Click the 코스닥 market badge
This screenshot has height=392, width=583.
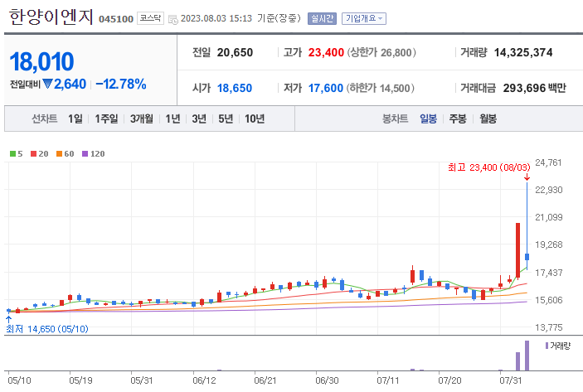click(150, 18)
